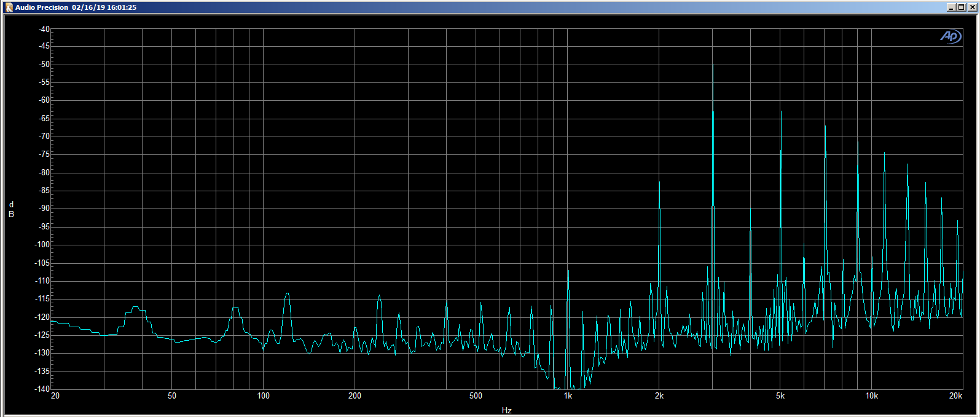Click the -130 label on dB axis
980x417 pixels.
click(42, 352)
